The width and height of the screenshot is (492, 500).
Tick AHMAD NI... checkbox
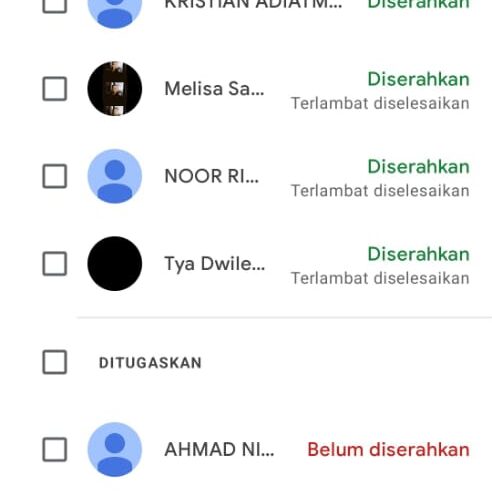click(55, 449)
